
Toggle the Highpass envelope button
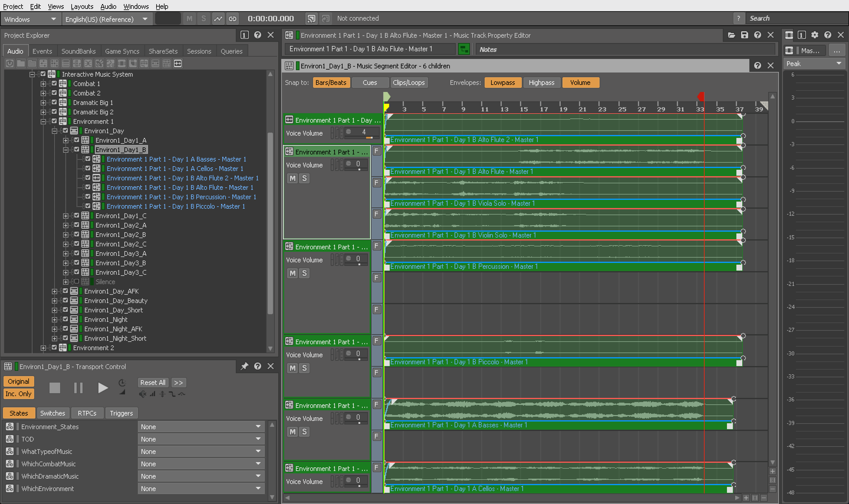click(541, 83)
